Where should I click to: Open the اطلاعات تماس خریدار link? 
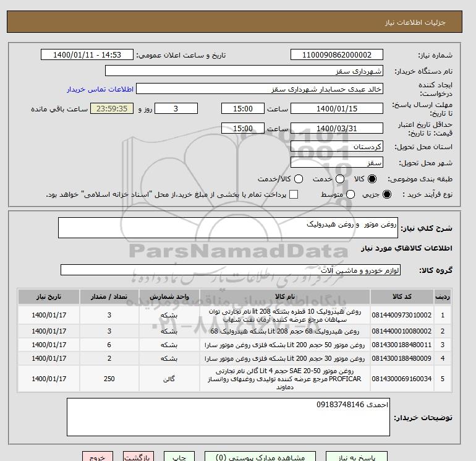(x=100, y=89)
